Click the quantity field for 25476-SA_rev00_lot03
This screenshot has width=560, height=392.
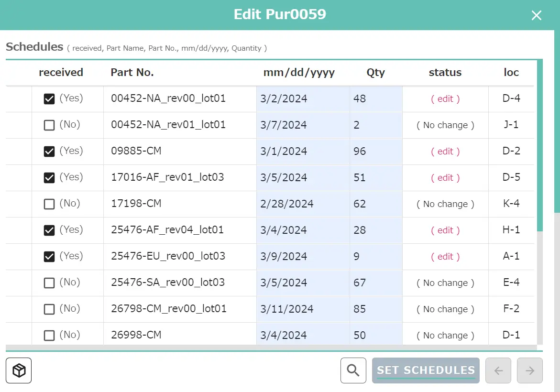tap(376, 283)
